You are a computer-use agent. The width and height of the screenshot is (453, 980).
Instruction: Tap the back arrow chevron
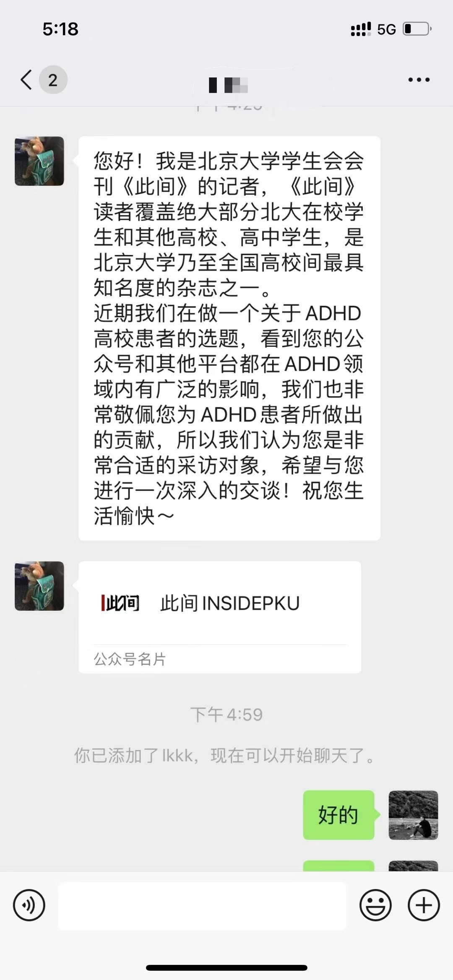pyautogui.click(x=26, y=80)
